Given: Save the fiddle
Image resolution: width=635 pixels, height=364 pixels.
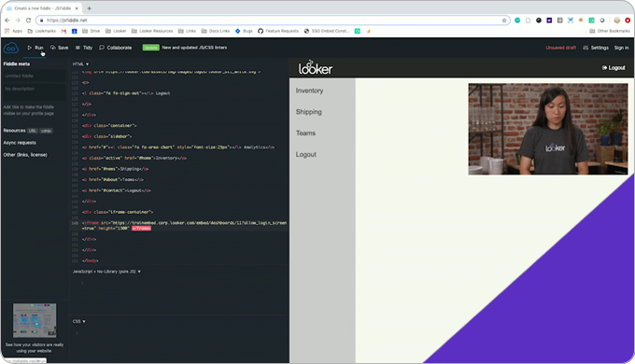Looking at the screenshot, I should [59, 48].
